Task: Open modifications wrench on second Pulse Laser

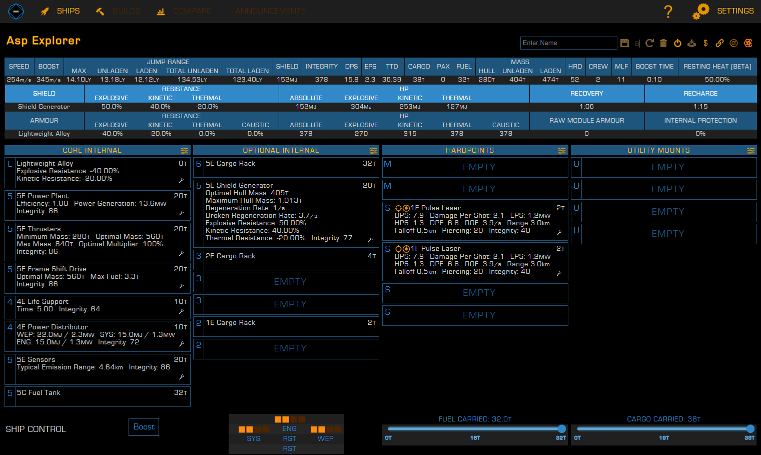Action: point(559,274)
